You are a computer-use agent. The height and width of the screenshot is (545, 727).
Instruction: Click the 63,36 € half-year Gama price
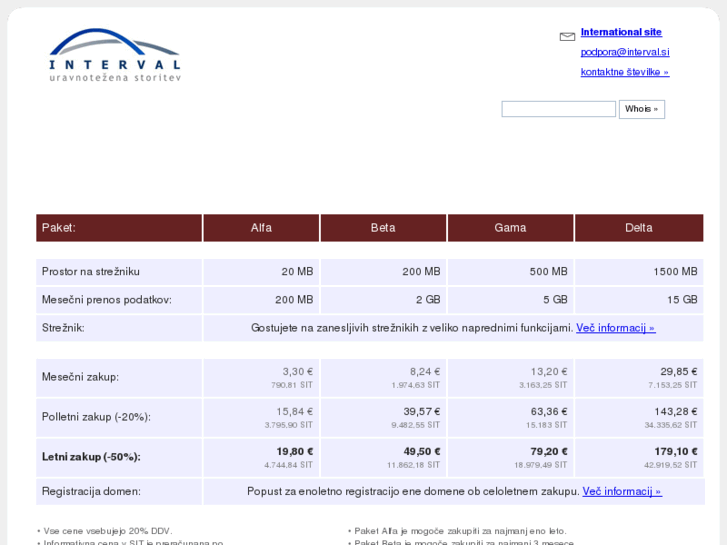point(549,411)
